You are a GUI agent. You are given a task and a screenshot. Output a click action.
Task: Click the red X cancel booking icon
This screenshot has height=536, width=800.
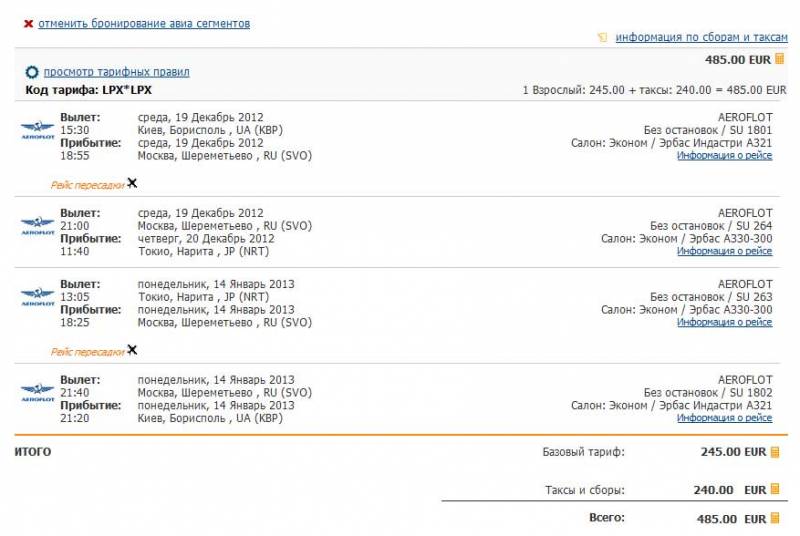click(29, 23)
